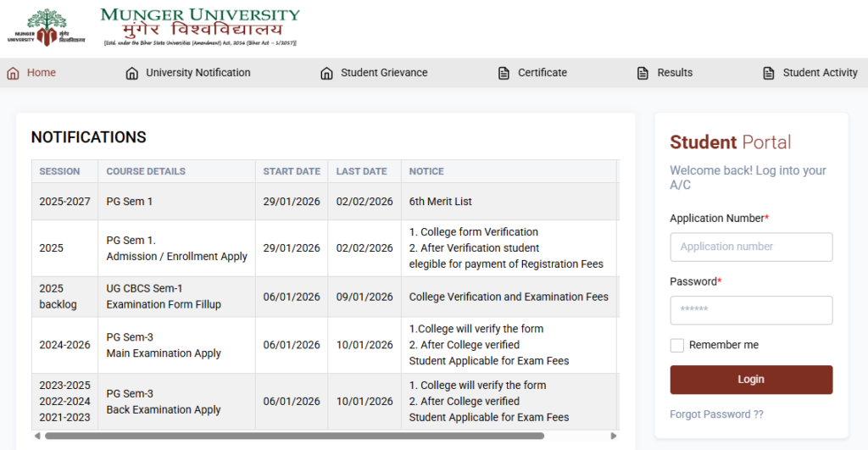Click the document icon beside Student Activity
Screen dimensions: 868x450
pyautogui.click(x=768, y=73)
